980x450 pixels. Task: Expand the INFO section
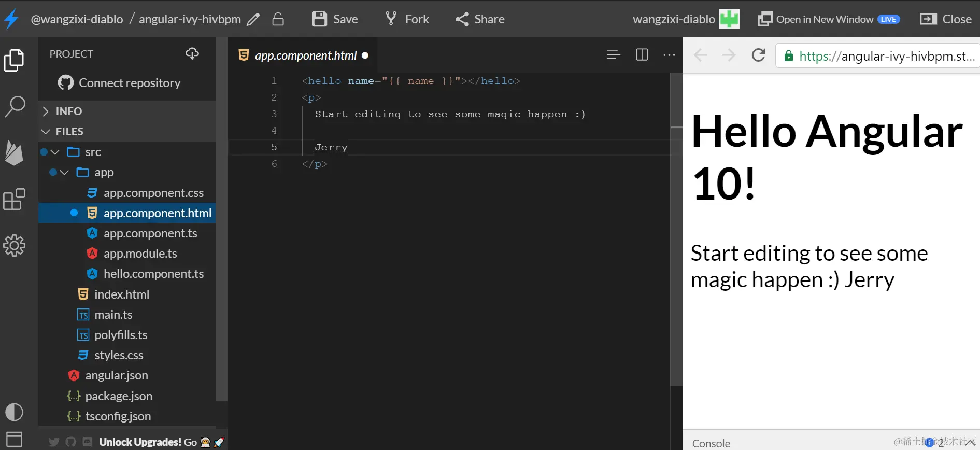pyautogui.click(x=127, y=111)
